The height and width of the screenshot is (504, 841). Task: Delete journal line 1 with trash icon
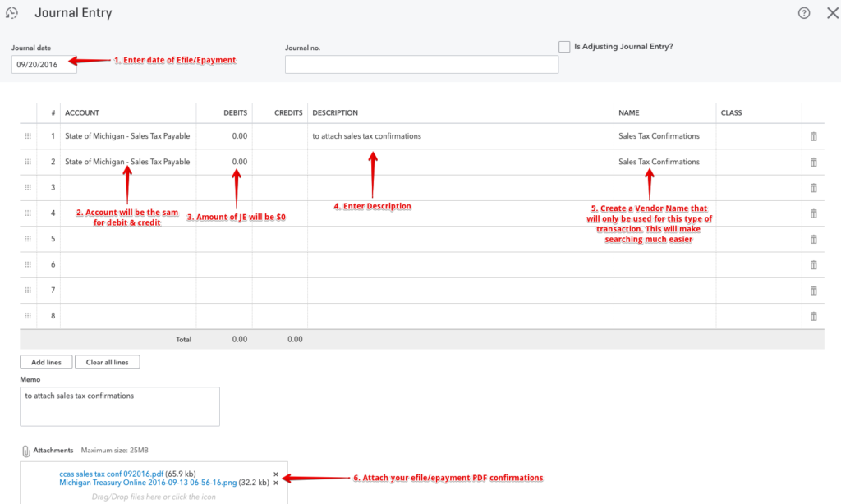(x=813, y=136)
